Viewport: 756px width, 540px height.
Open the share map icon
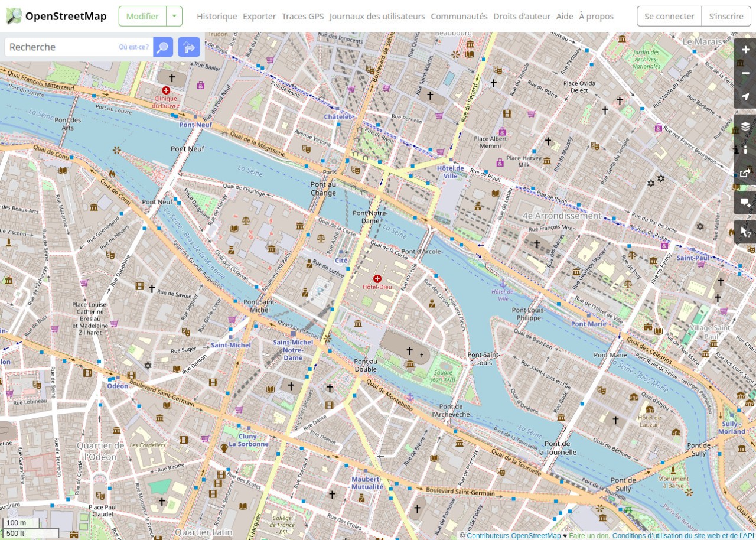click(745, 173)
